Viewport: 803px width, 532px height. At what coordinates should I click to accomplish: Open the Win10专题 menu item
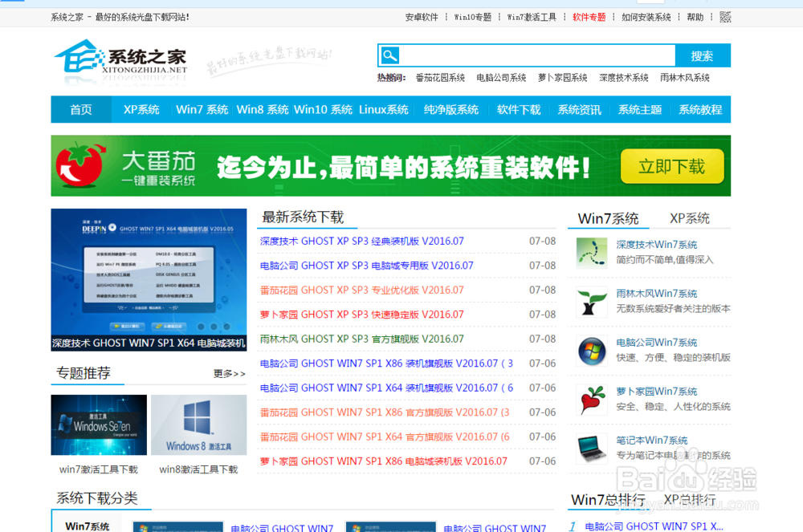coord(473,16)
